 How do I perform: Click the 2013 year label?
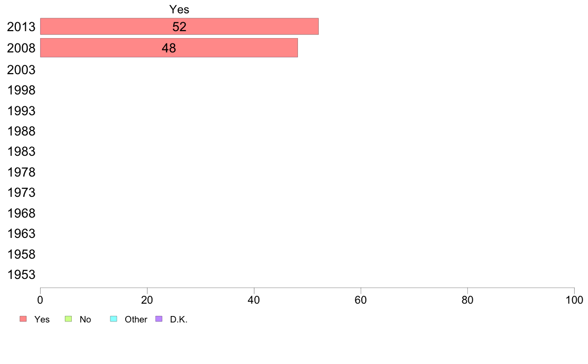coord(21,27)
